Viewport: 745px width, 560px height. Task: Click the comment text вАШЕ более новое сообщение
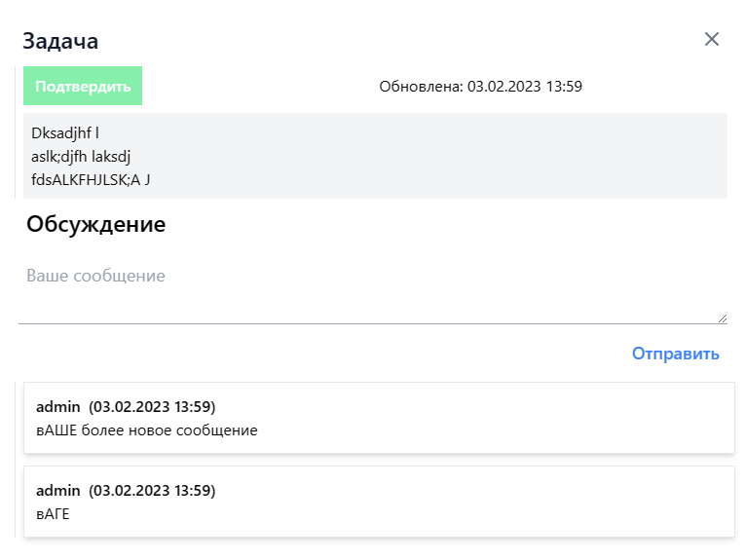[x=147, y=429]
